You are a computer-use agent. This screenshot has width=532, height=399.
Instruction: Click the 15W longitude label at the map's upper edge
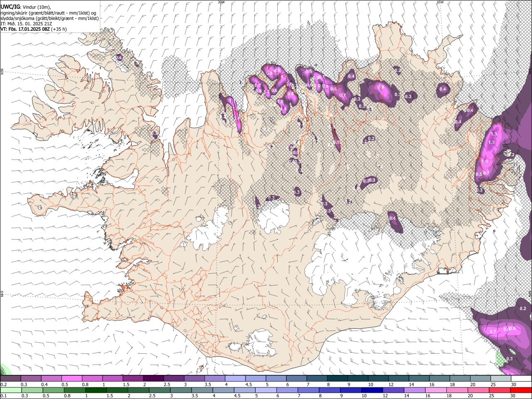[x=440, y=2]
